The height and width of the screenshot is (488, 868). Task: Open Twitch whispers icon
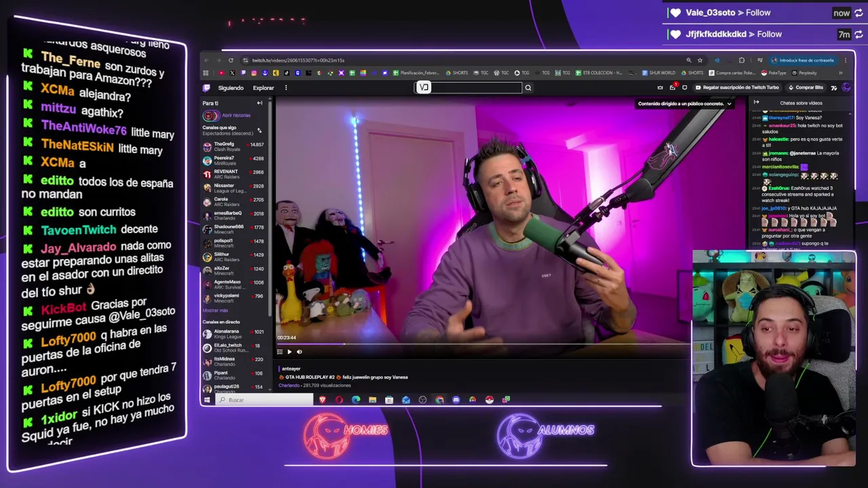(x=684, y=87)
